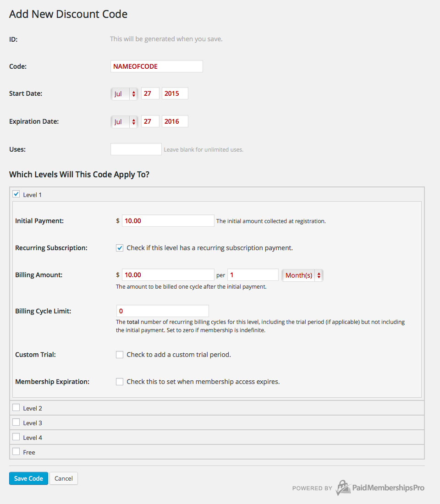Select the Billing Cycle Limit field
The width and height of the screenshot is (440, 504).
(163, 311)
